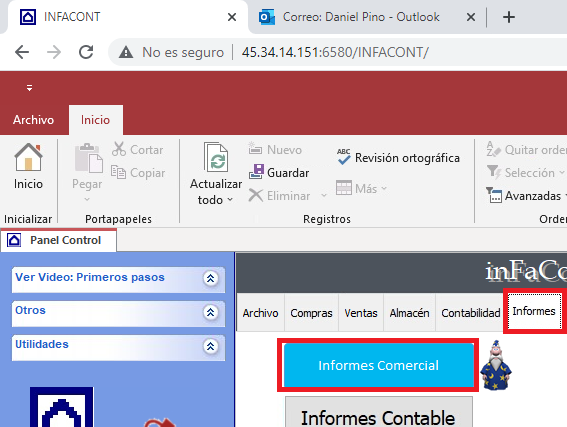This screenshot has height=427, width=567.
Task: Open the Archivo ribbon tab
Action: [33, 120]
